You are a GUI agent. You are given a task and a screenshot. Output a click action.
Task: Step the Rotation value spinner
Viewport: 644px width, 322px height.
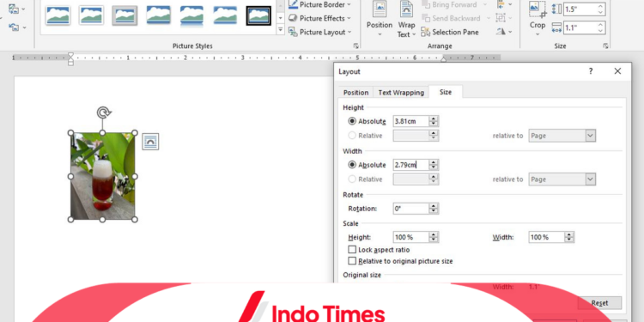click(x=434, y=209)
